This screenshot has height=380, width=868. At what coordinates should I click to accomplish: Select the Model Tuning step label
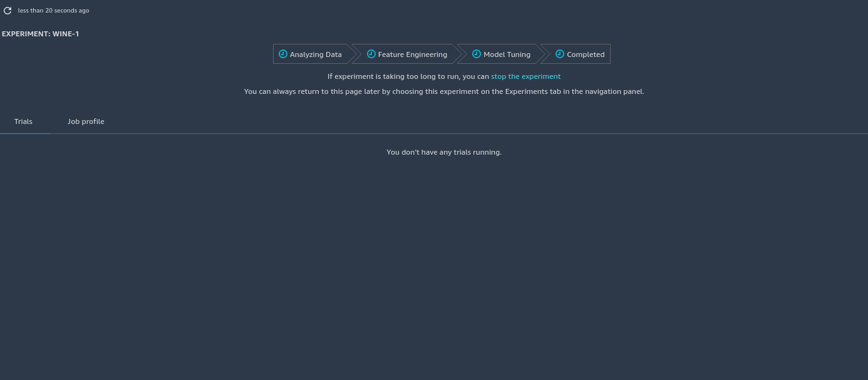coord(507,54)
